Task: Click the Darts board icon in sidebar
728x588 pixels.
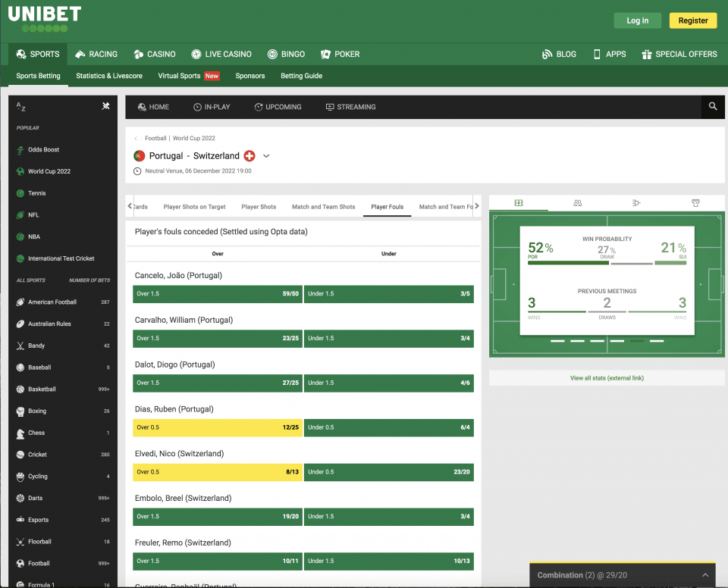Action: pos(20,499)
